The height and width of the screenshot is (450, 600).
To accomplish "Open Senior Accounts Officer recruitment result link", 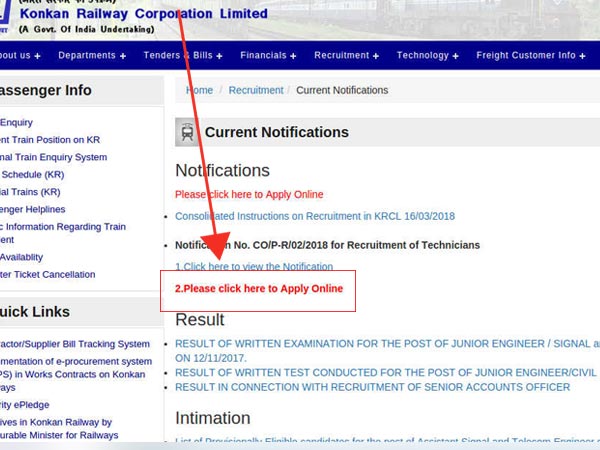I will point(373,387).
